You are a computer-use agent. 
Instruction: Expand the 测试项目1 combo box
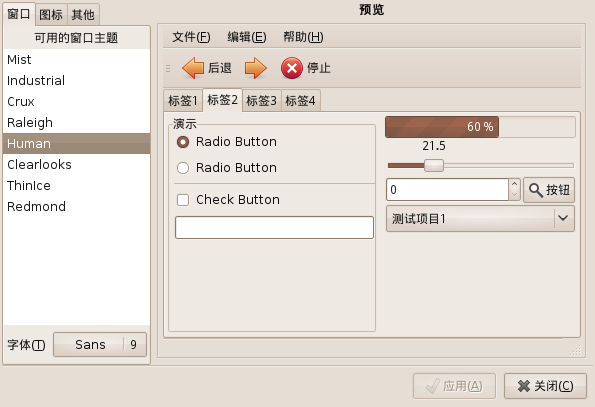click(x=480, y=218)
